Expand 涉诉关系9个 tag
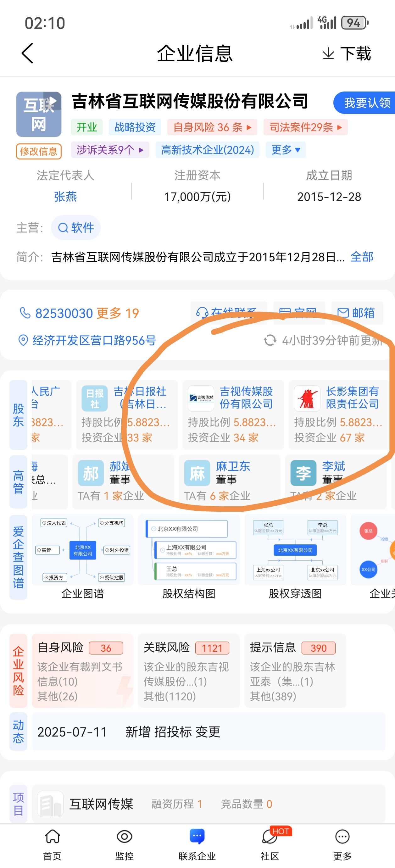Screen dimensions: 395x868 tap(110, 150)
